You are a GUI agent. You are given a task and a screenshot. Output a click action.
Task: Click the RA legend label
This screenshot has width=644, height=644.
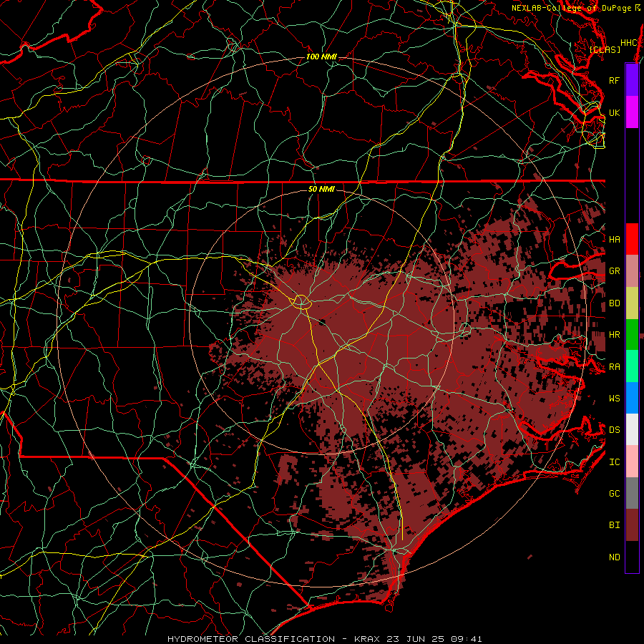[x=615, y=366]
